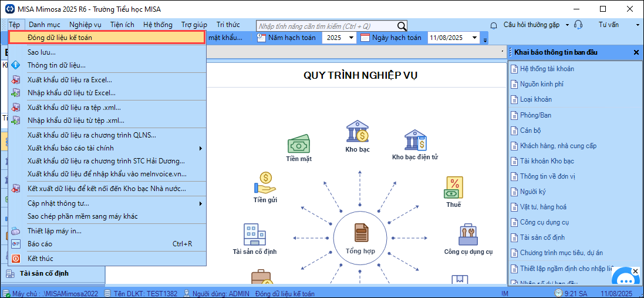The image size is (644, 298).
Task: Click the Hệ thống tài khoản document icon
Action: (514, 69)
